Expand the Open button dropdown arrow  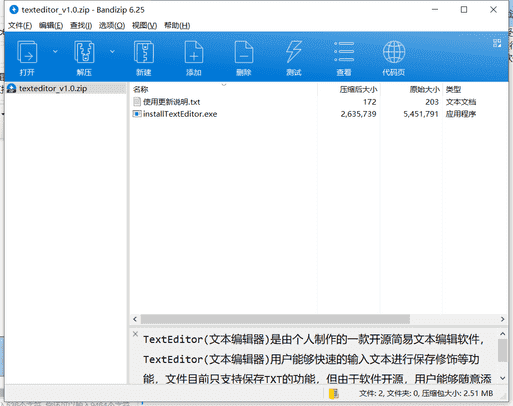click(55, 51)
